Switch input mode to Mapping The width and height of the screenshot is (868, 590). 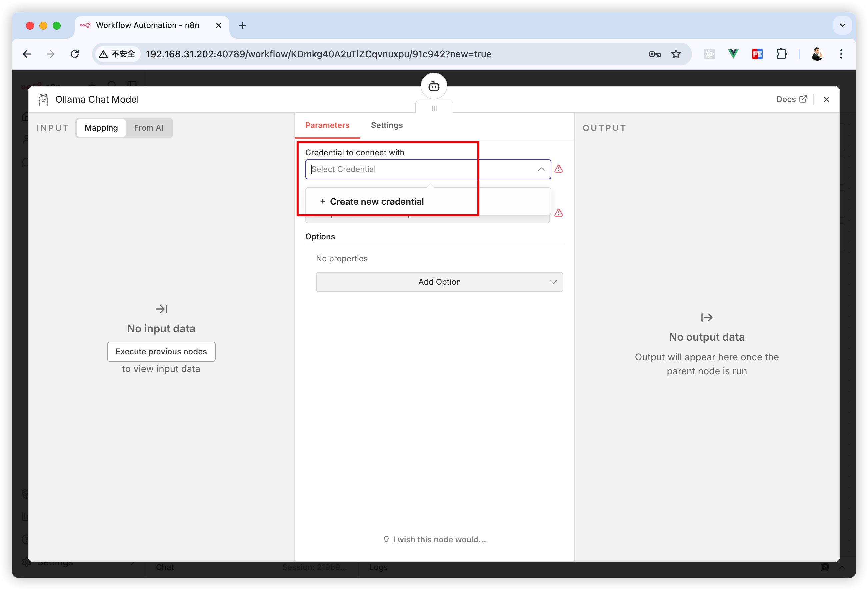coord(101,128)
